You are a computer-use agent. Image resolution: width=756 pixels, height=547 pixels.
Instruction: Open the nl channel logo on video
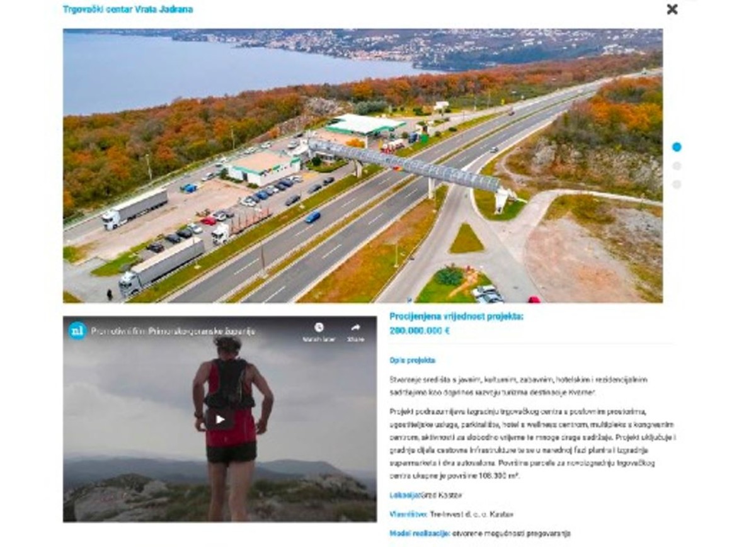click(x=77, y=330)
